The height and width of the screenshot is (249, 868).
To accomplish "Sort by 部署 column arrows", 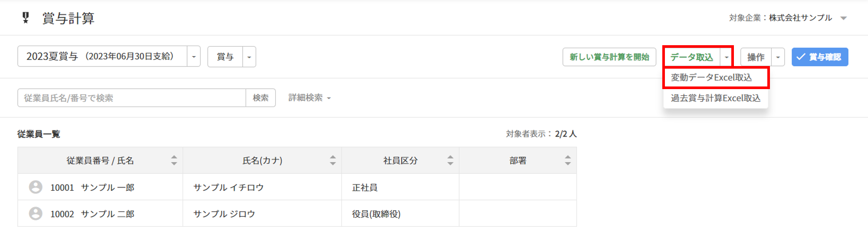I will (x=568, y=160).
